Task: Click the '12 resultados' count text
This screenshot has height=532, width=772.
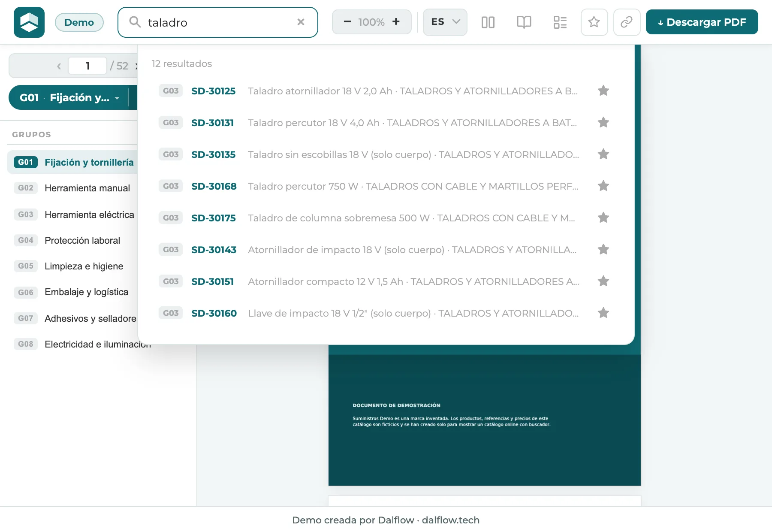Action: (x=182, y=63)
